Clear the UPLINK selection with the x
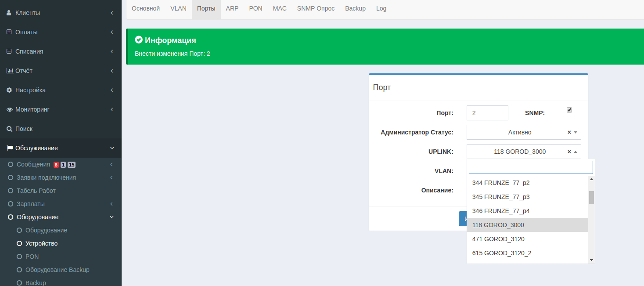 click(x=569, y=152)
